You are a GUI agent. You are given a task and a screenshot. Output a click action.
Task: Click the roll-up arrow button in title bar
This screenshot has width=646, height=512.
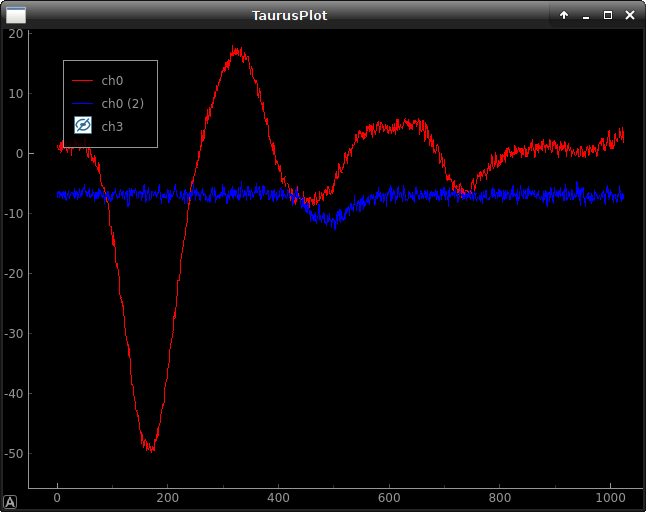pyautogui.click(x=564, y=15)
